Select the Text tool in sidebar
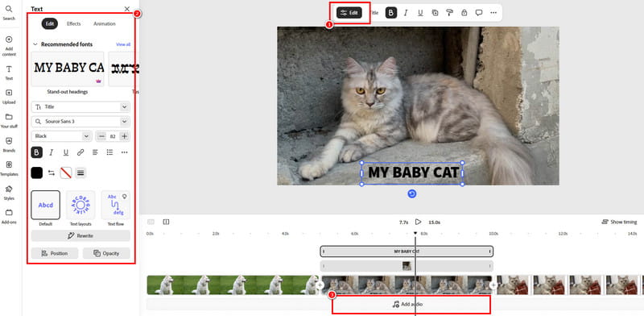The image size is (644, 316). (9, 73)
